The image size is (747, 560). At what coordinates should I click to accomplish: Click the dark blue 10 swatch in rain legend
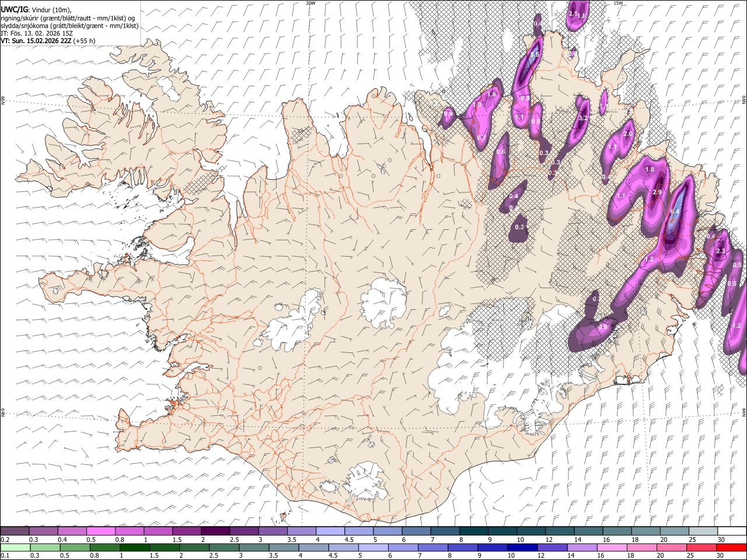(522, 547)
